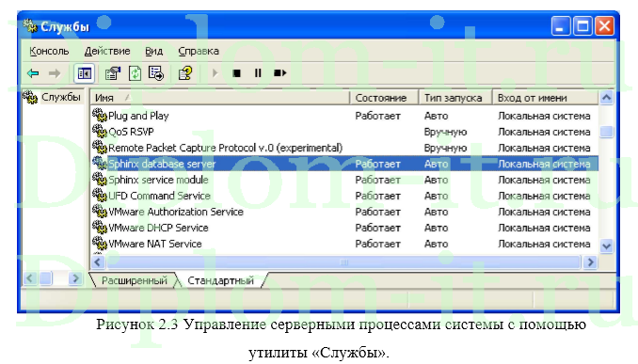The width and height of the screenshot is (638, 364).
Task: Sort by the Тип запуска column header
Action: [455, 98]
